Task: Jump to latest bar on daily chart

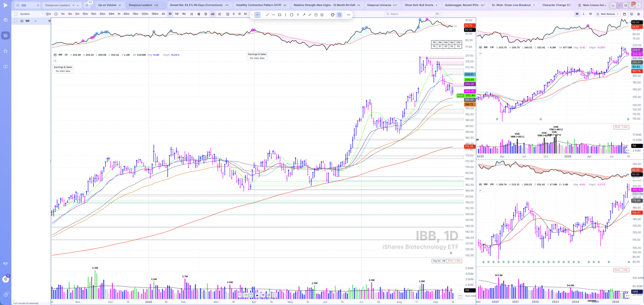Action: point(460,296)
